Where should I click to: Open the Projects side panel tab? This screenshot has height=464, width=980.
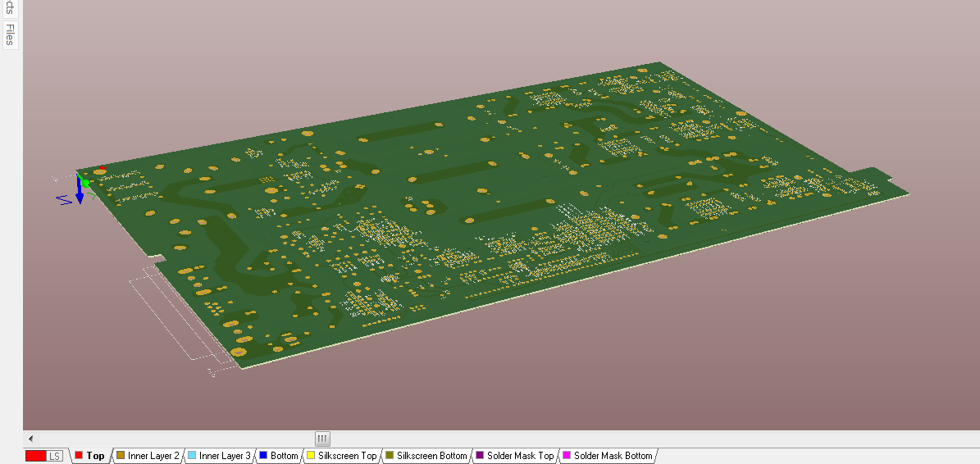(x=10, y=7)
